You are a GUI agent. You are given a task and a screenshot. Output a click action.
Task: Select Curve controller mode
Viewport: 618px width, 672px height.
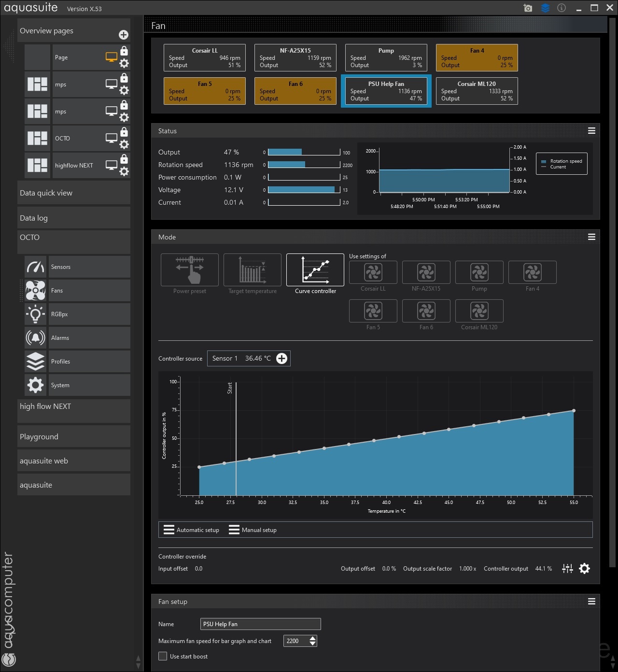pos(315,270)
